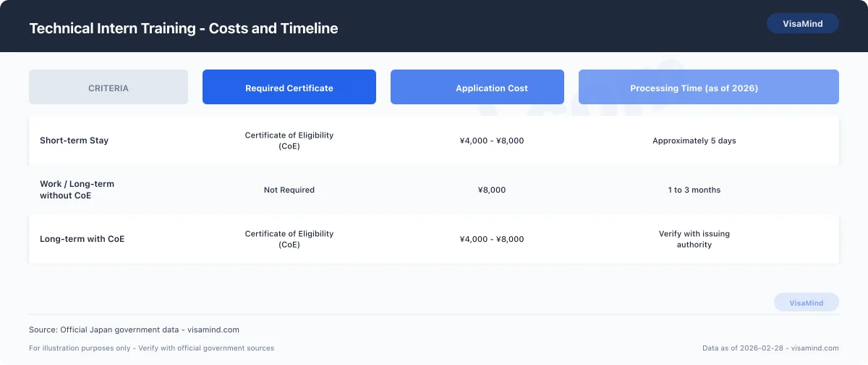Click Certificate of Eligibility in Short-term Stay row
Image resolution: width=868 pixels, height=365 pixels.
pos(289,140)
